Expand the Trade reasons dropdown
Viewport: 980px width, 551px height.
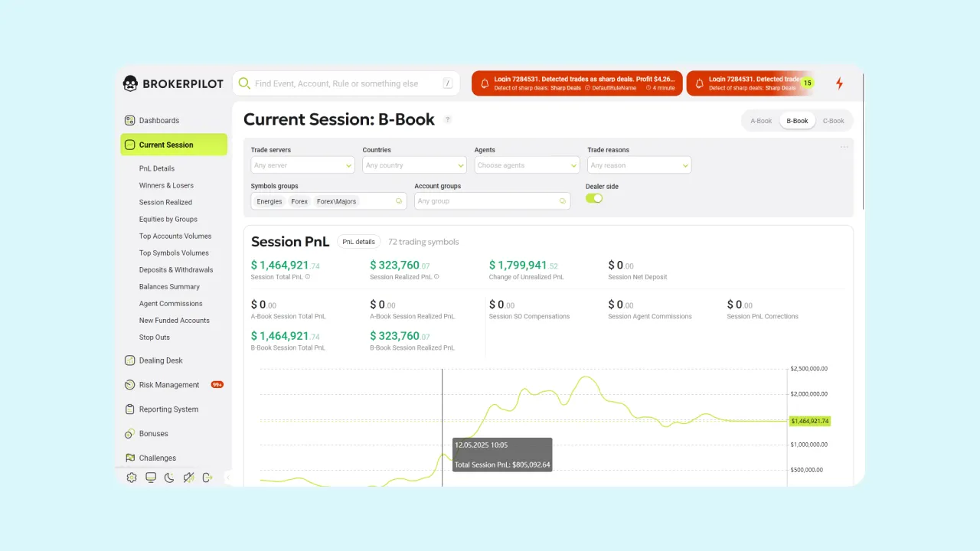click(x=639, y=165)
